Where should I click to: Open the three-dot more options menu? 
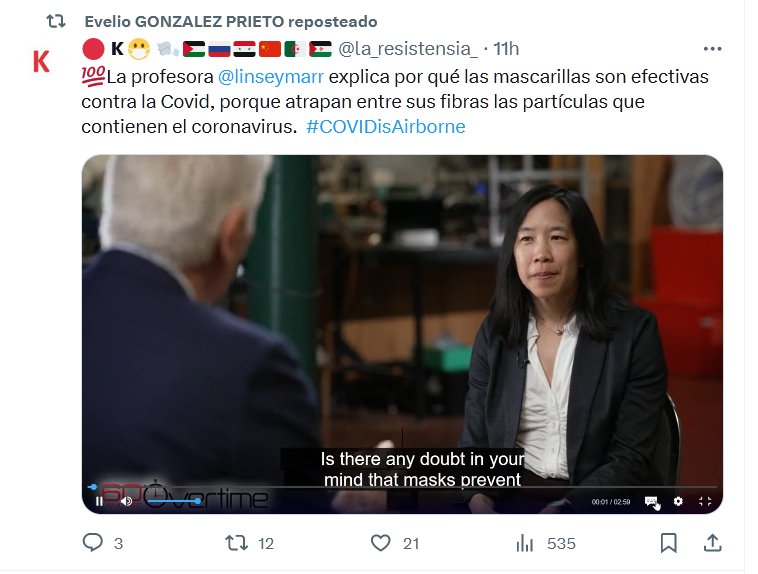click(x=713, y=49)
